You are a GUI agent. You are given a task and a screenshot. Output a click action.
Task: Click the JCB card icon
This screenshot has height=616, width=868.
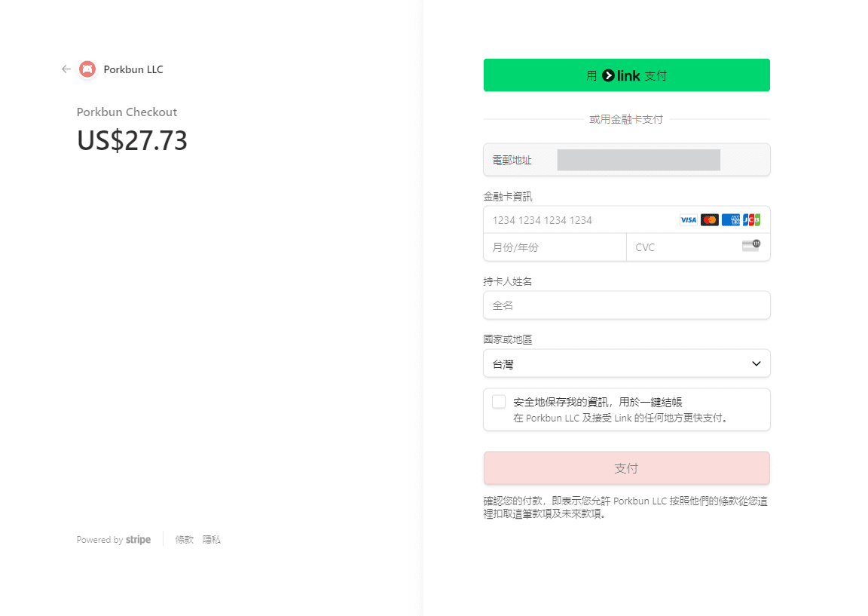(x=752, y=220)
